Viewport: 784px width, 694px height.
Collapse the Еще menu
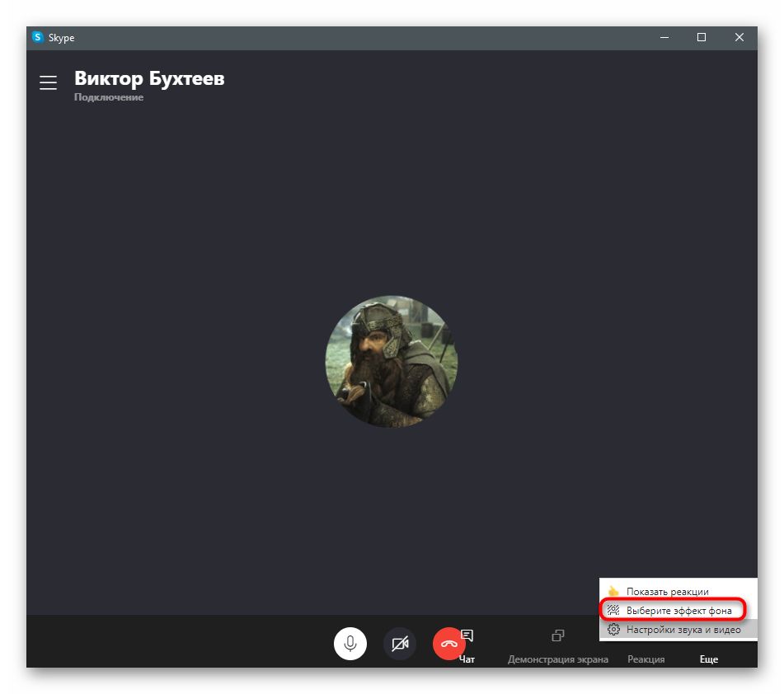pos(708,659)
